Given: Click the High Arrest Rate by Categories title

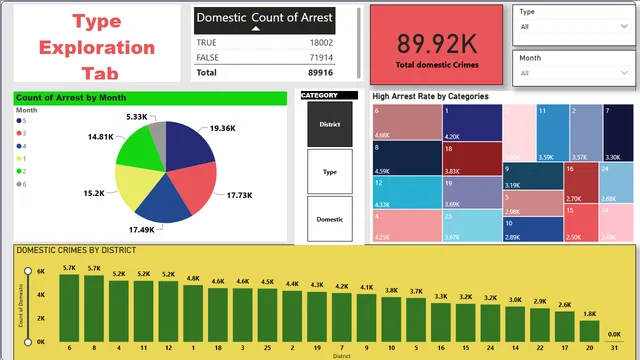Looking at the screenshot, I should [x=430, y=96].
